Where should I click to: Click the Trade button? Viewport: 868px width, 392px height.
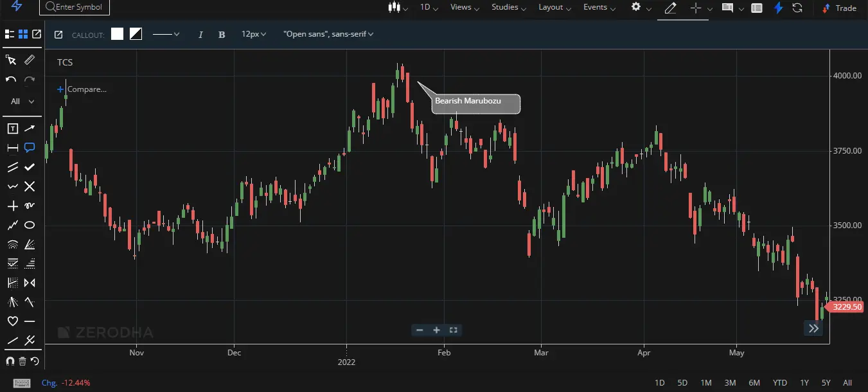(839, 8)
